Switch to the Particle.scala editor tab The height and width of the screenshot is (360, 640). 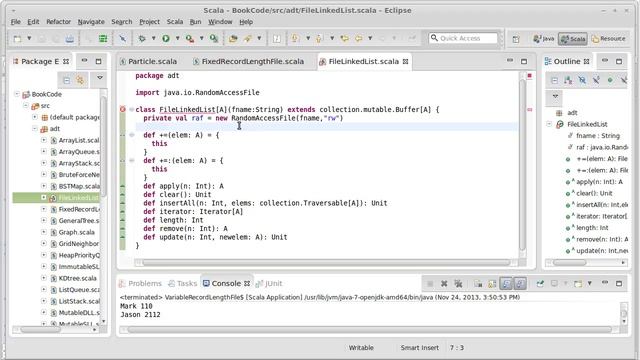[x=148, y=61]
